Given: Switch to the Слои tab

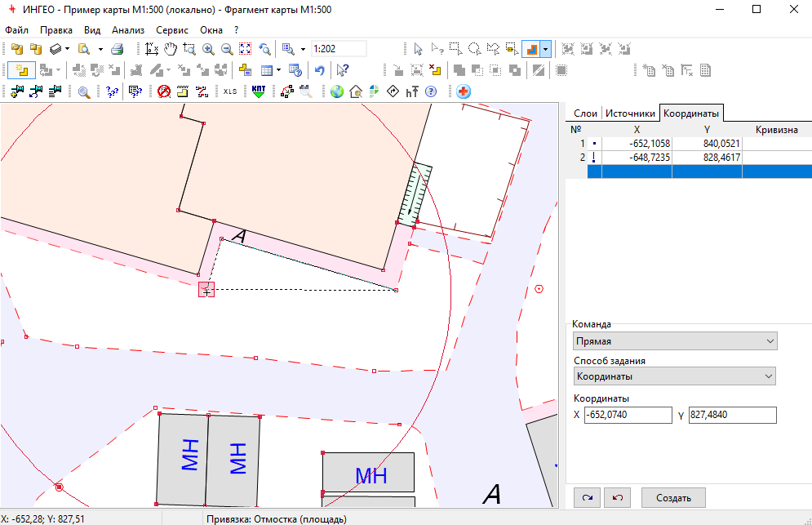Looking at the screenshot, I should (585, 113).
